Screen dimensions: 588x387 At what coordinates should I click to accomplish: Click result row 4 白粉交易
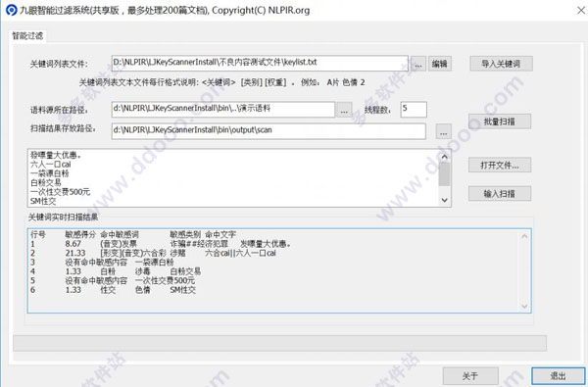tap(116, 271)
